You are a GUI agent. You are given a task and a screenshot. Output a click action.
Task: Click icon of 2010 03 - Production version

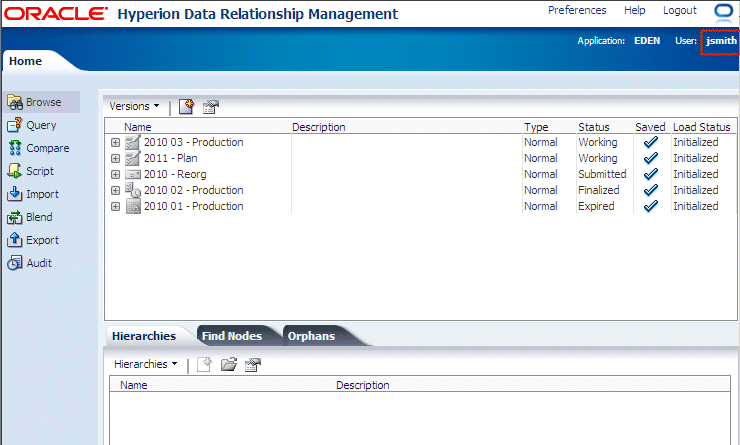(133, 142)
